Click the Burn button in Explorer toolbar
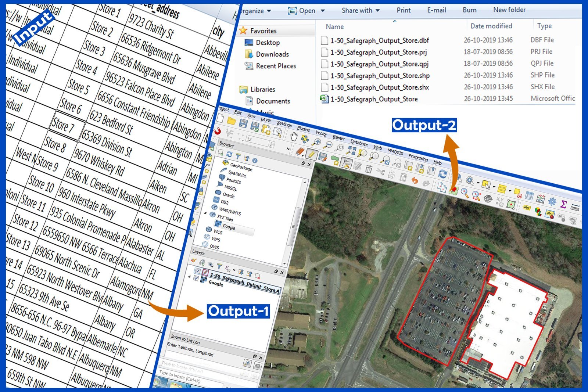 pos(469,10)
